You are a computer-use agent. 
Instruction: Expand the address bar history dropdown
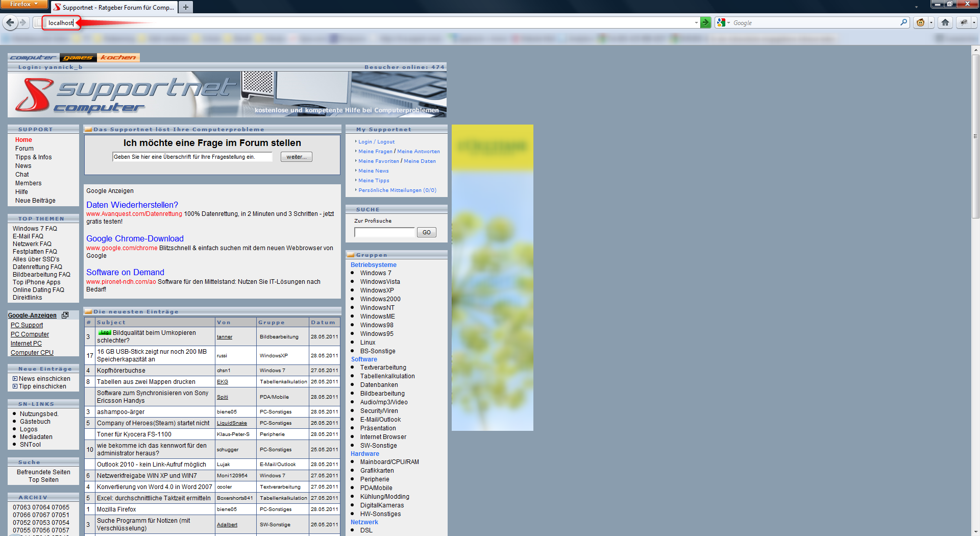[x=696, y=22]
